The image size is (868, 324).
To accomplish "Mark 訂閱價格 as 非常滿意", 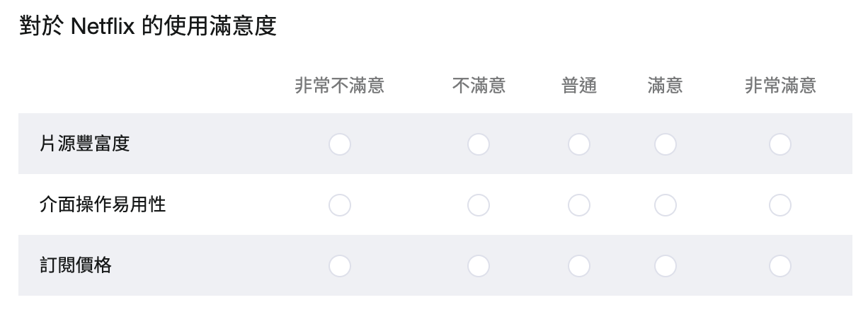I will [780, 266].
